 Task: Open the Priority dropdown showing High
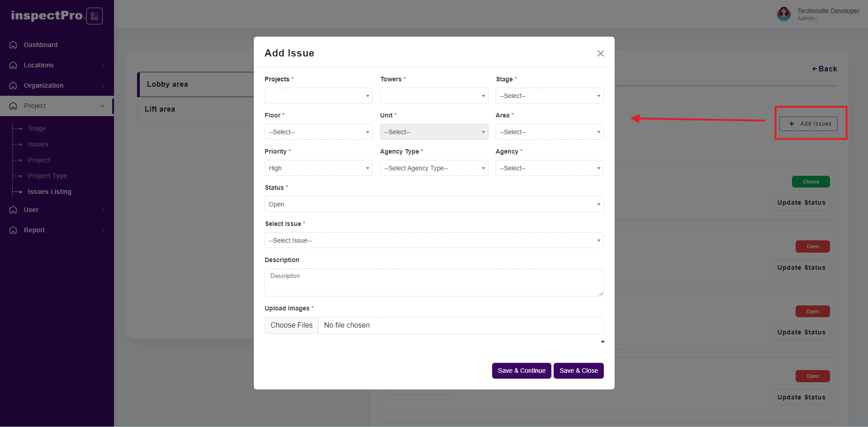[318, 168]
